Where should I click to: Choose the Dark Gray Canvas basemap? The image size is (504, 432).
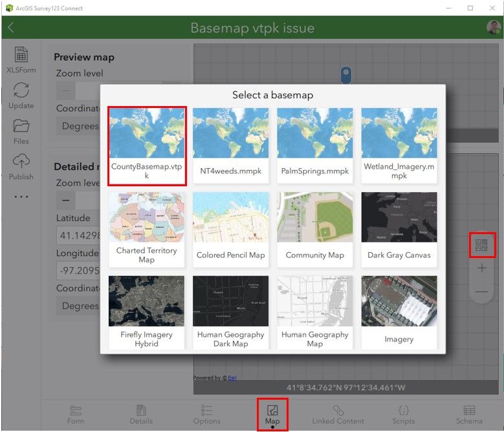(x=399, y=230)
